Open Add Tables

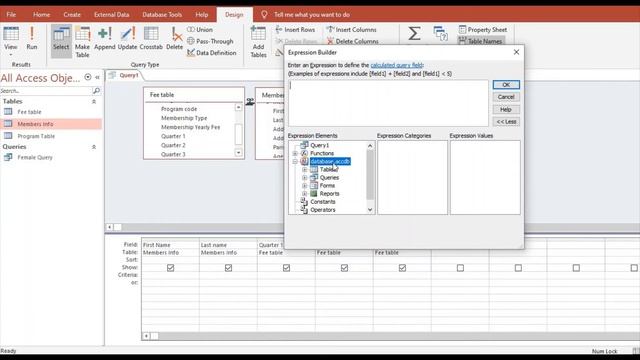[x=258, y=41]
